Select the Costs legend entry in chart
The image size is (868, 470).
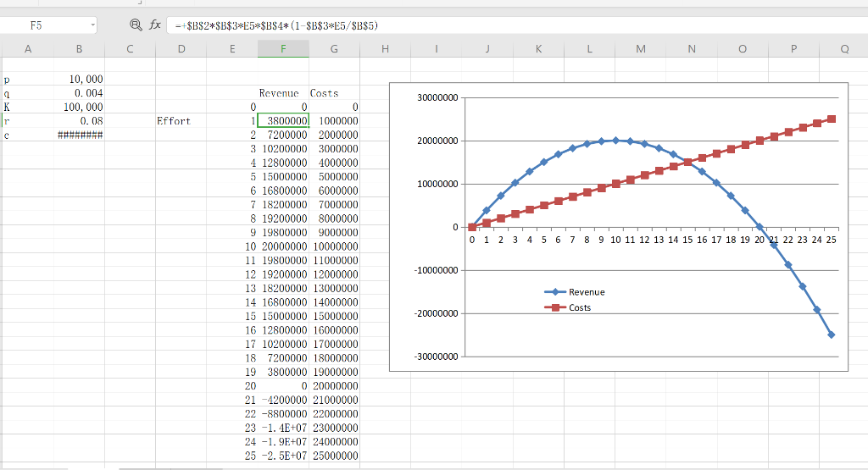pyautogui.click(x=567, y=307)
